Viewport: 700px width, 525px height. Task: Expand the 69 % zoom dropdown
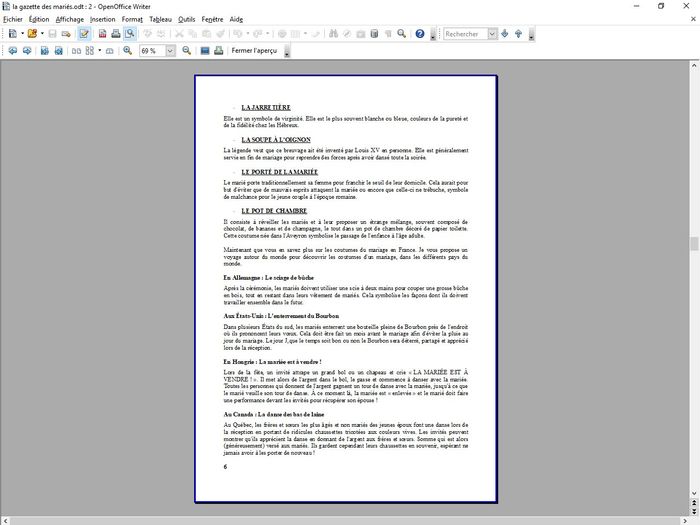point(170,51)
